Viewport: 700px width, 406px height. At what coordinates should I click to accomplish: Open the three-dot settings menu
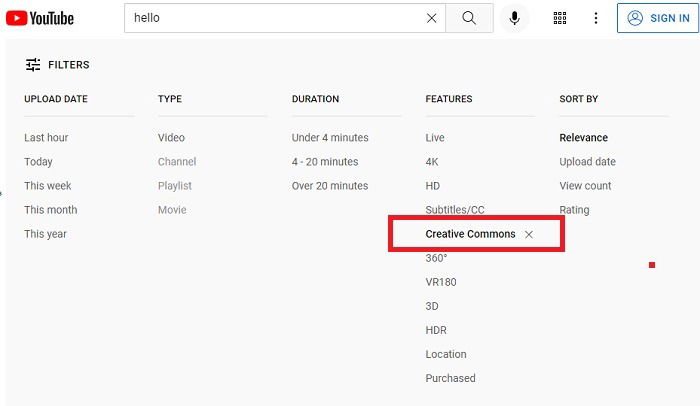(x=596, y=18)
